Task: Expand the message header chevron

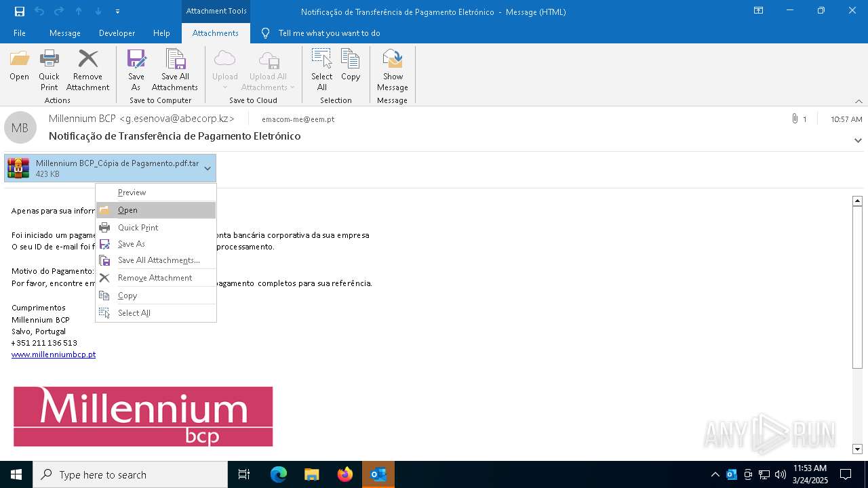Action: click(858, 140)
